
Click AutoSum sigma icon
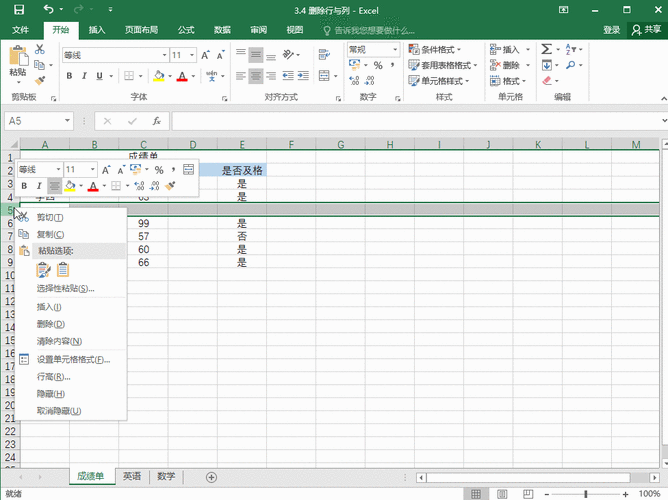[x=546, y=49]
